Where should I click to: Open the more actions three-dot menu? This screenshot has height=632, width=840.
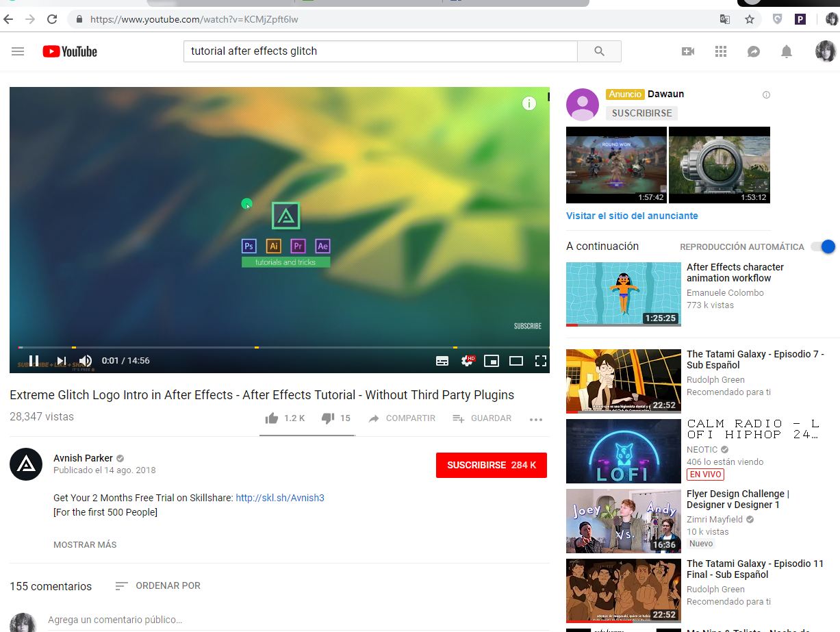(536, 419)
